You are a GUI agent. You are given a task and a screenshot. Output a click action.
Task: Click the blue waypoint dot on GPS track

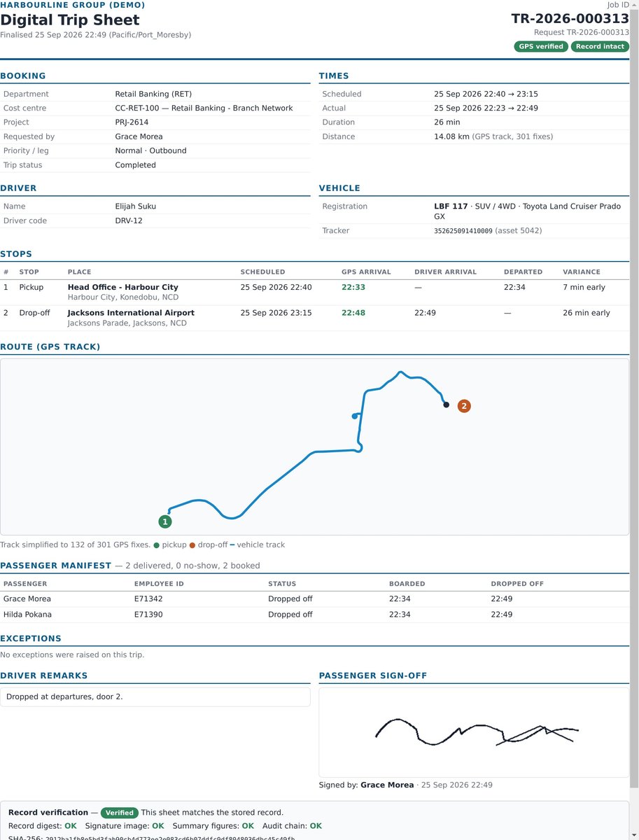pos(355,416)
